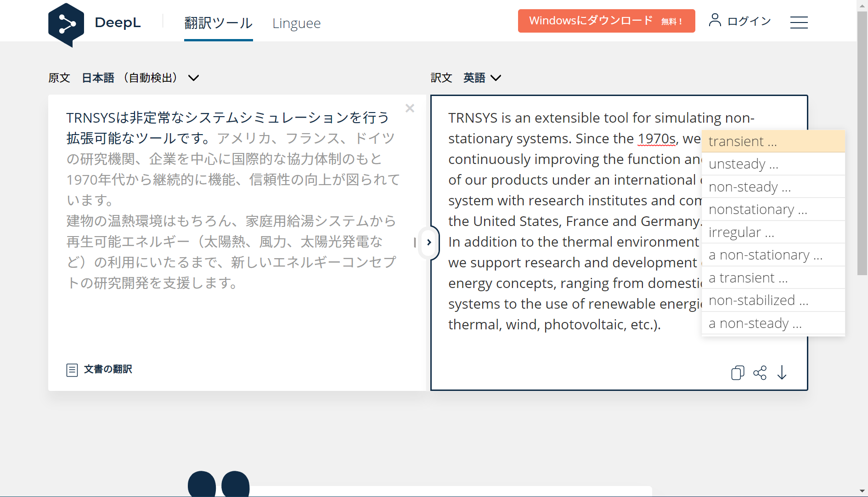The height and width of the screenshot is (497, 868).
Task: Click the user profile icon beside ログイン
Action: point(715,20)
